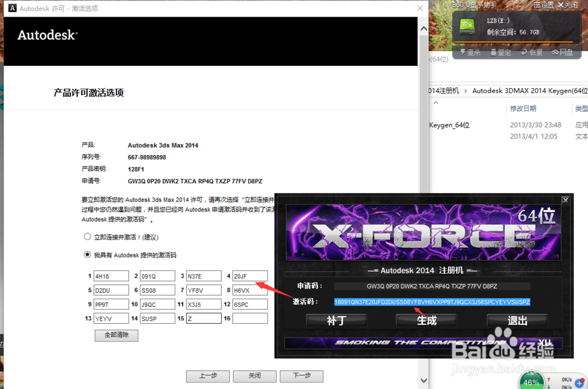Focus activation field 13 containing YEYV
This screenshot has width=588, height=389.
[x=111, y=318]
